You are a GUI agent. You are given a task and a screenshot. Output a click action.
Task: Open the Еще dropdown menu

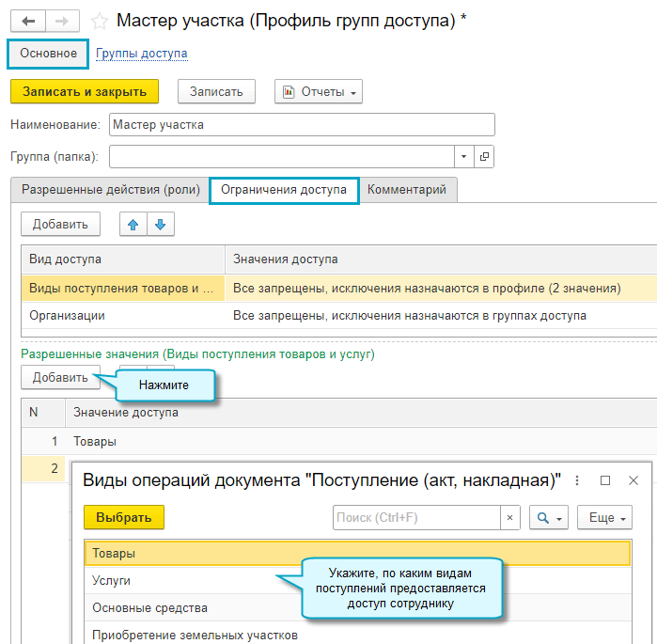(x=606, y=517)
